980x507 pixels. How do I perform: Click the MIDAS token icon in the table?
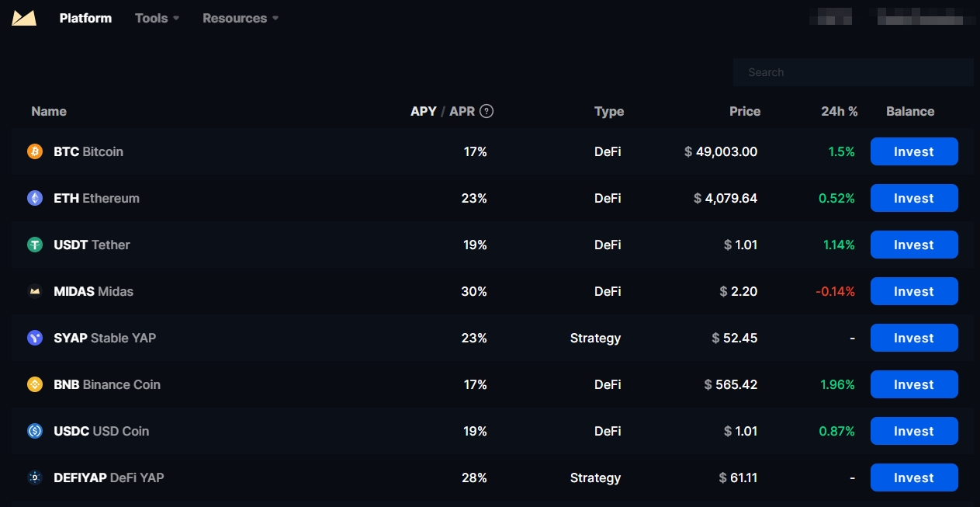coord(35,291)
